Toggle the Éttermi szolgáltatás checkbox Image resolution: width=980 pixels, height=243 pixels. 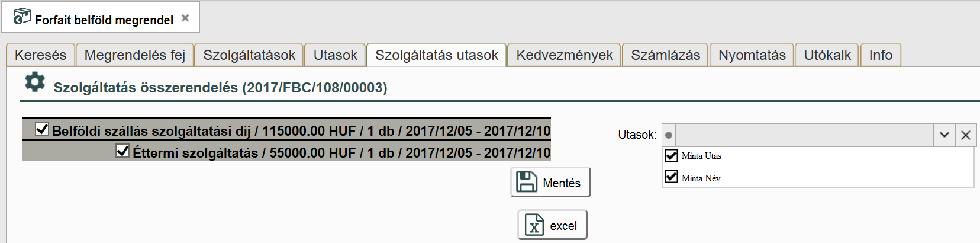[x=122, y=151]
